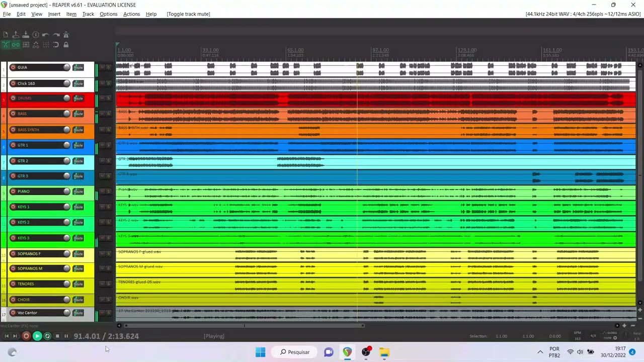The image size is (644, 362).
Task: Mute the GUIA track
Action: tap(102, 67)
